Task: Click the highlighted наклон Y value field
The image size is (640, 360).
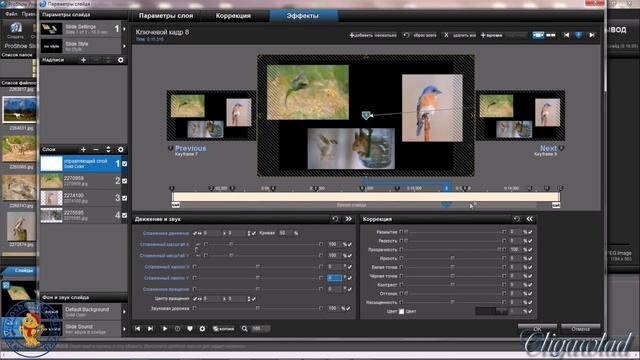Action: (334, 278)
